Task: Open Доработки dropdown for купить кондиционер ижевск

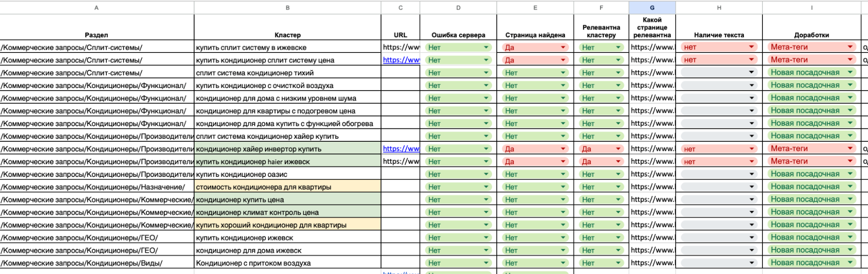Action: (x=811, y=237)
